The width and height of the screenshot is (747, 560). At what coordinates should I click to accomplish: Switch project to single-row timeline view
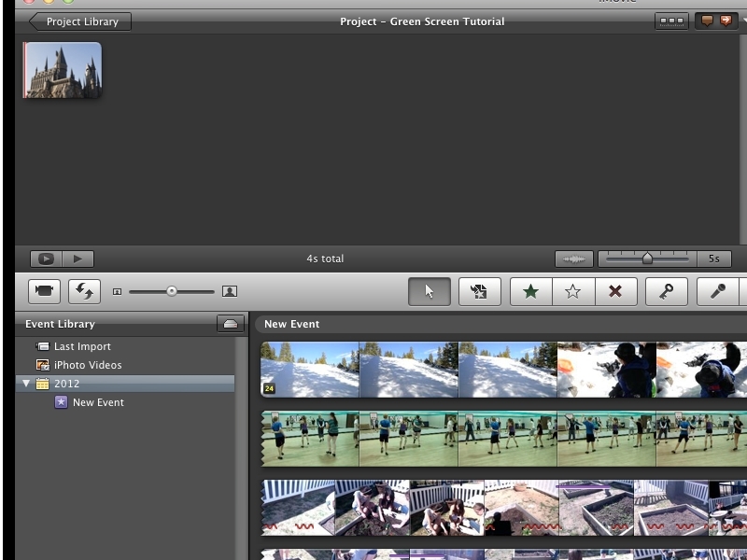(x=671, y=21)
